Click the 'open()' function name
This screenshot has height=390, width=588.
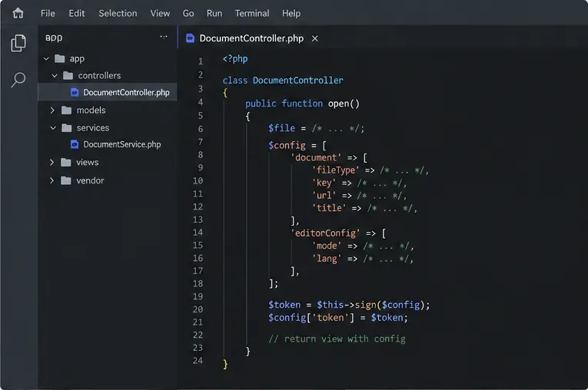tap(344, 104)
